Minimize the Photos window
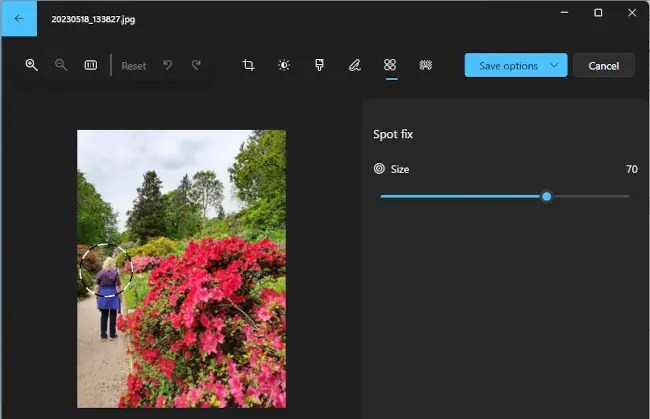Viewport: 650px width, 419px height. pos(564,12)
